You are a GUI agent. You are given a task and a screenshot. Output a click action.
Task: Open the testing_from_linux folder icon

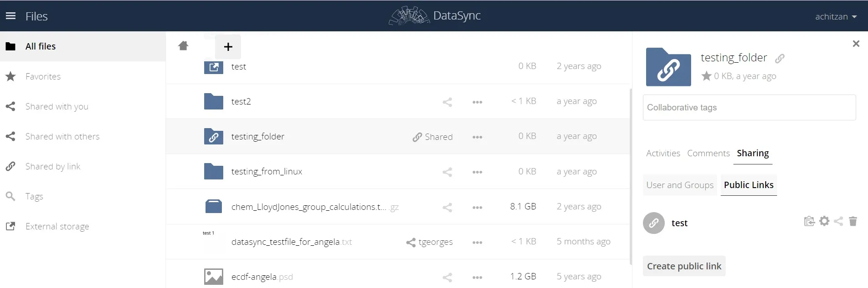pyautogui.click(x=213, y=171)
